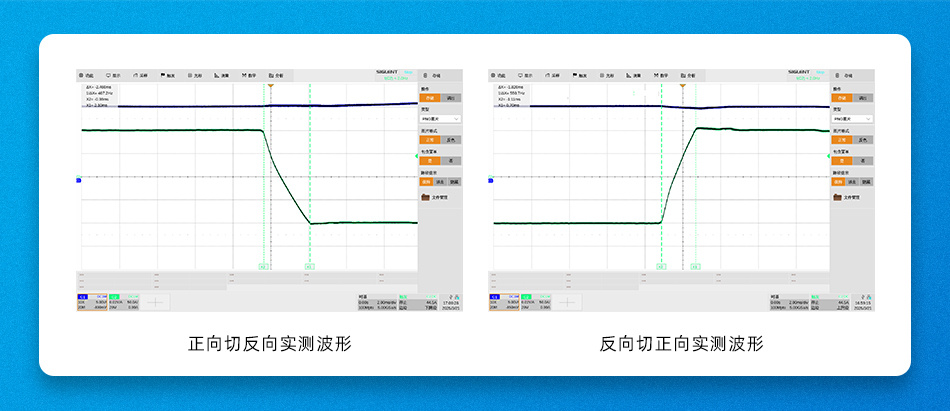This screenshot has width=950, height=411.
Task: Click add channel plus box on left oscilloscope
Action: (154, 301)
